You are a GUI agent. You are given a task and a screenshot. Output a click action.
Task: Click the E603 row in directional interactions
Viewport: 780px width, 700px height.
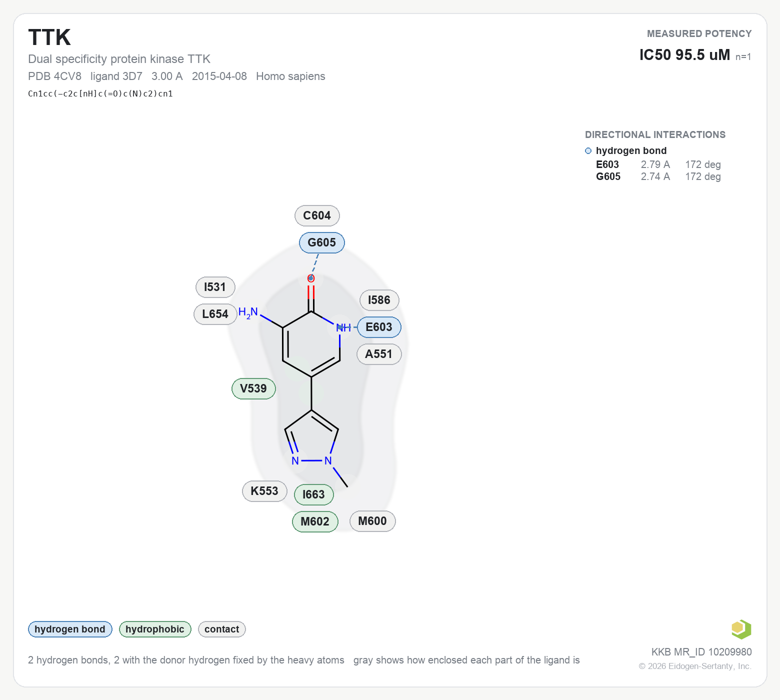click(658, 164)
